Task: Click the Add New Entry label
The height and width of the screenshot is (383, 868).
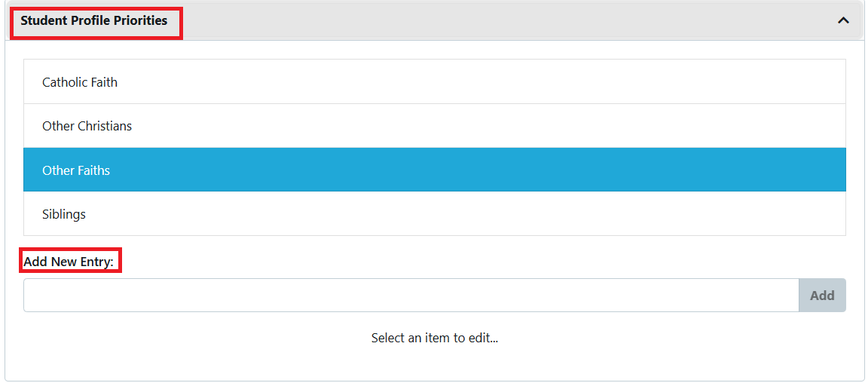Action: (69, 262)
